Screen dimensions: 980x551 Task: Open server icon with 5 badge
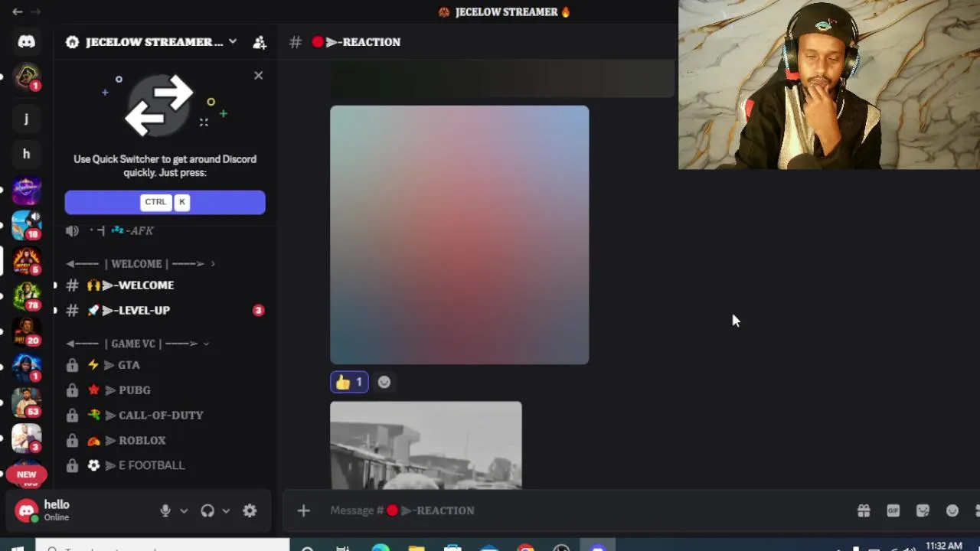click(27, 261)
